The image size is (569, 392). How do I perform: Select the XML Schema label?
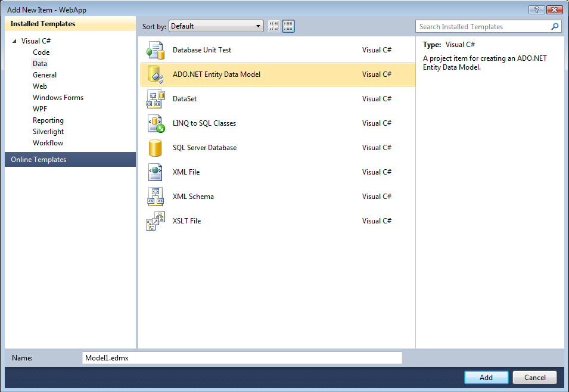tap(193, 197)
